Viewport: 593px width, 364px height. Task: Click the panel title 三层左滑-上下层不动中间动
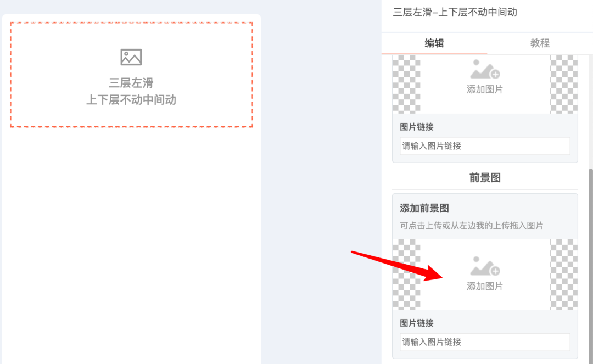coord(455,13)
